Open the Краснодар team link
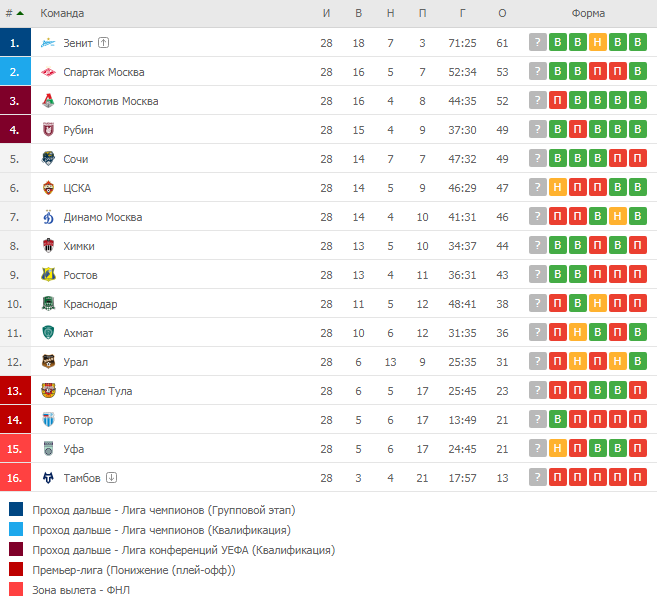The width and height of the screenshot is (657, 605). coord(90,304)
